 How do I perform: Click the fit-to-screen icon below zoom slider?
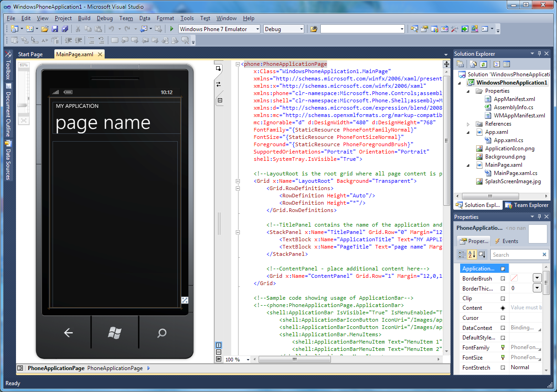(23, 120)
